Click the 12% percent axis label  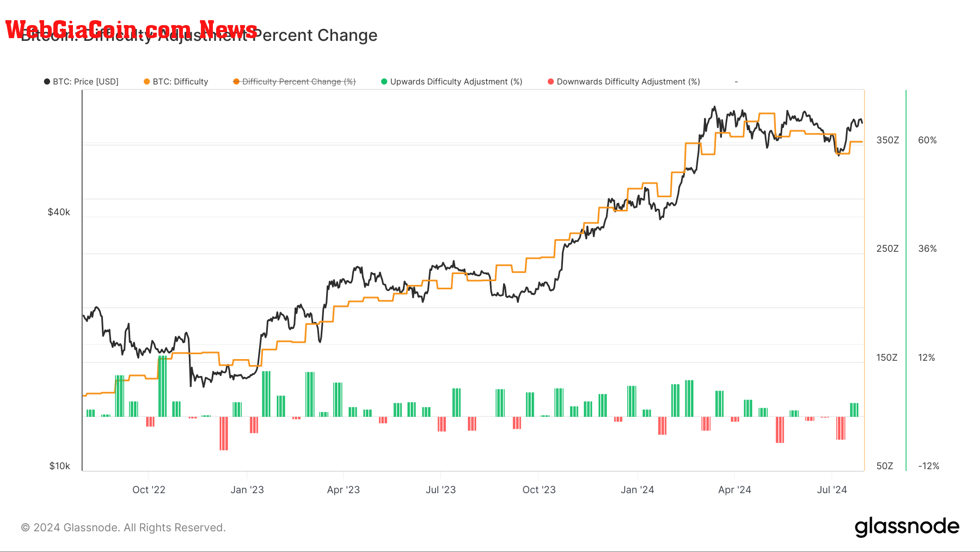(927, 357)
